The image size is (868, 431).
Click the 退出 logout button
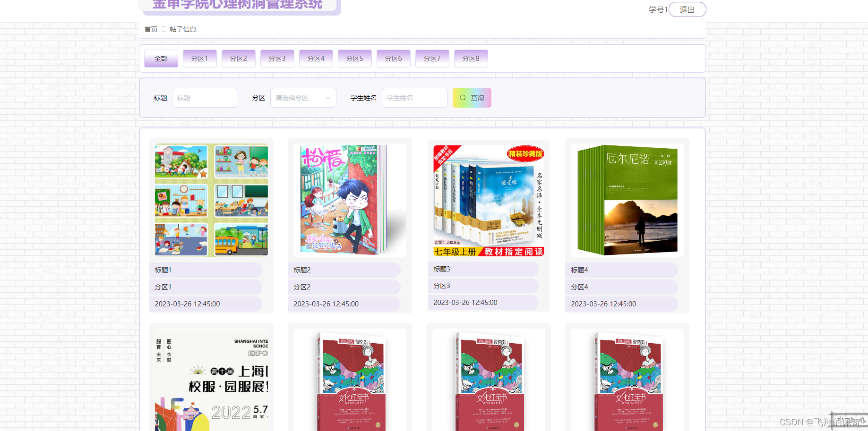click(687, 9)
